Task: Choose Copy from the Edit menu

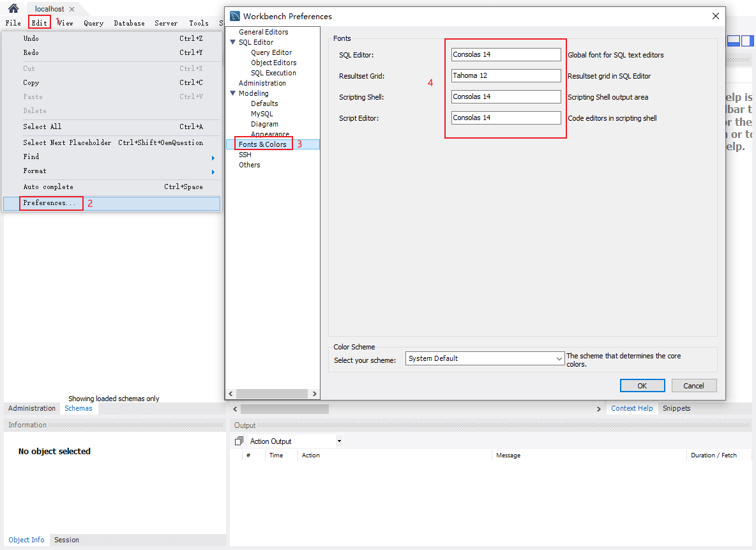Action: tap(112, 82)
